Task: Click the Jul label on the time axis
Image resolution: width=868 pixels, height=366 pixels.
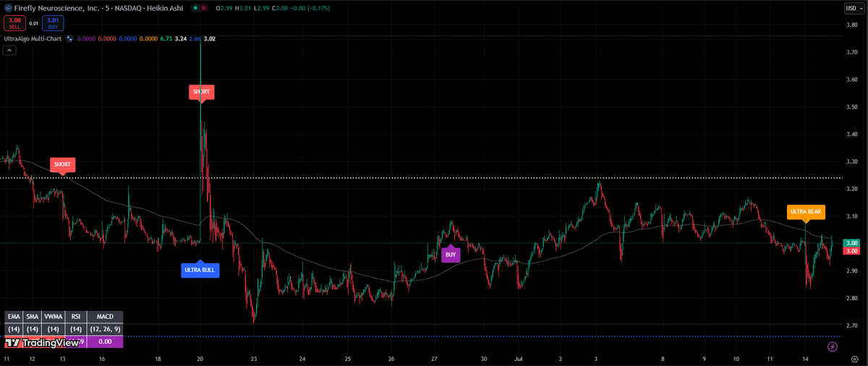Action: [519, 359]
